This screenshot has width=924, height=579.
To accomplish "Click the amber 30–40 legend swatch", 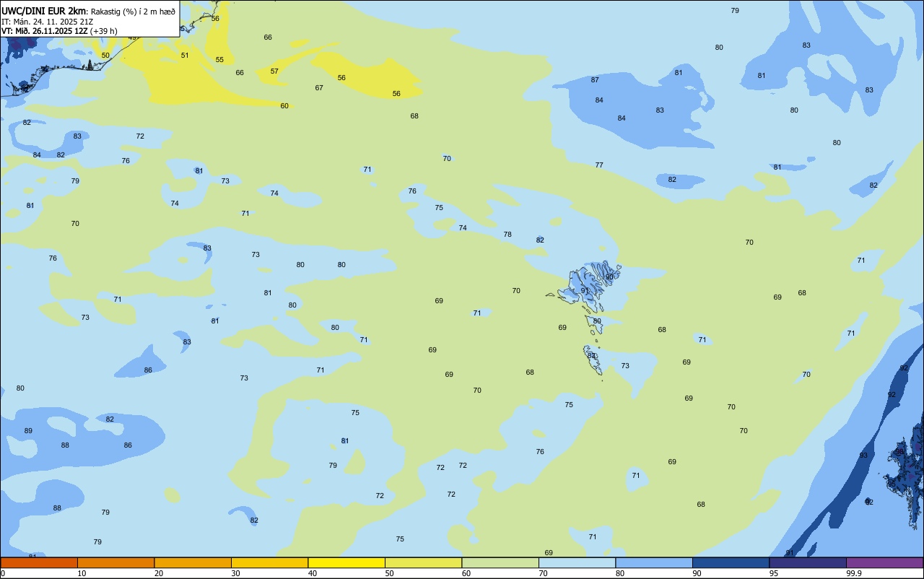I will pos(269,562).
